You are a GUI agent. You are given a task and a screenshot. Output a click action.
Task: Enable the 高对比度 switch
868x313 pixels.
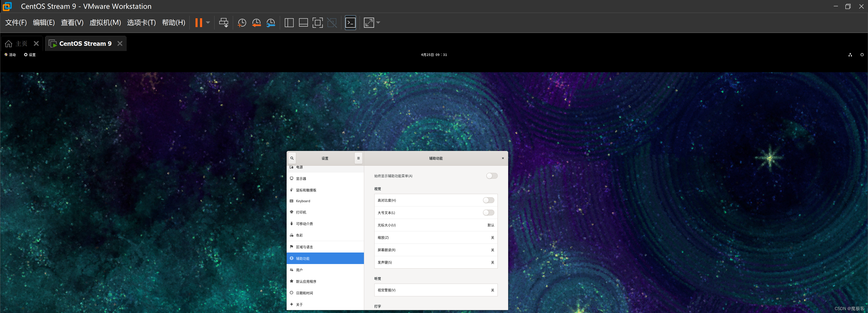(488, 200)
